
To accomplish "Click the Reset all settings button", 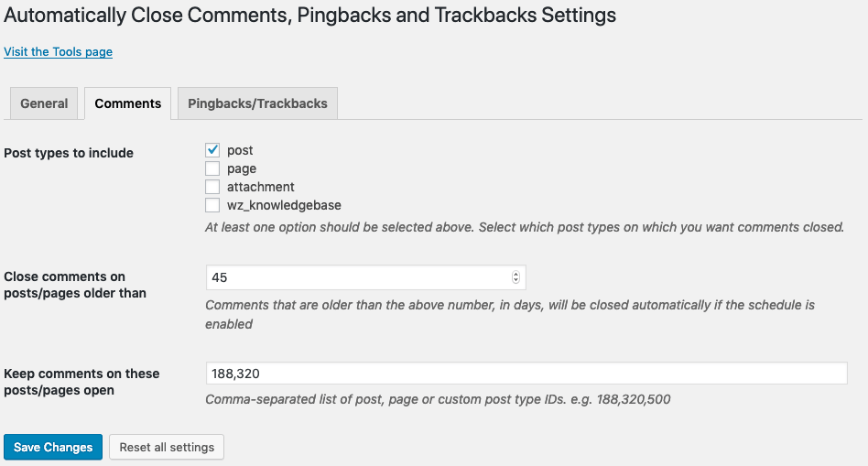I will coord(167,448).
